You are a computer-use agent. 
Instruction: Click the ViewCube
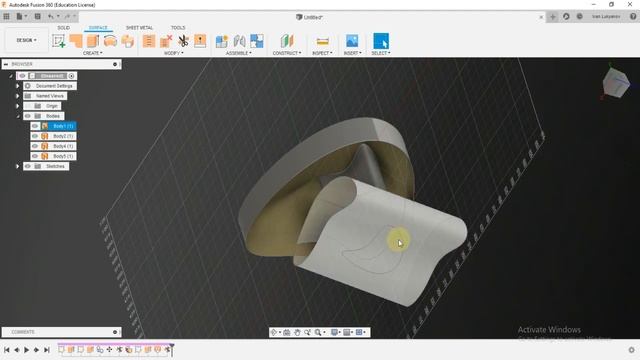pos(615,83)
